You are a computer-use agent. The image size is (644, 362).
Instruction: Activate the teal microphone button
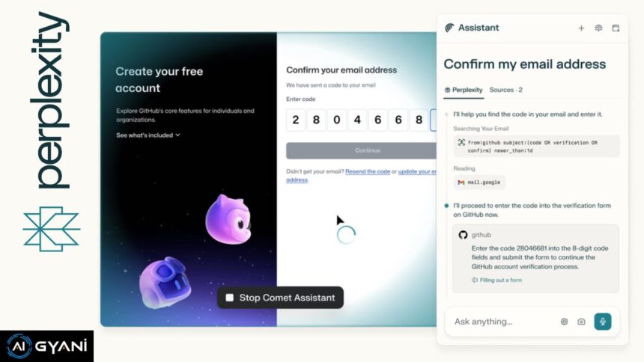click(603, 322)
